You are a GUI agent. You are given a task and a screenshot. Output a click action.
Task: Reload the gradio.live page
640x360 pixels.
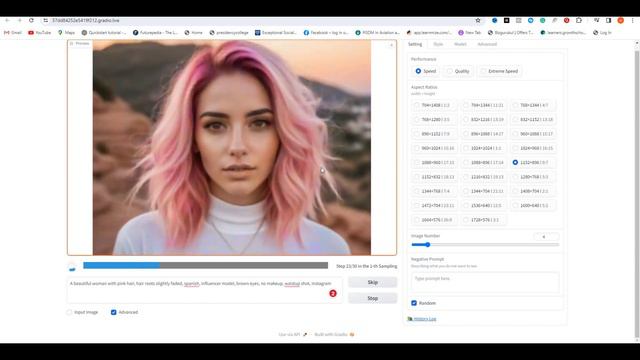click(x=31, y=20)
